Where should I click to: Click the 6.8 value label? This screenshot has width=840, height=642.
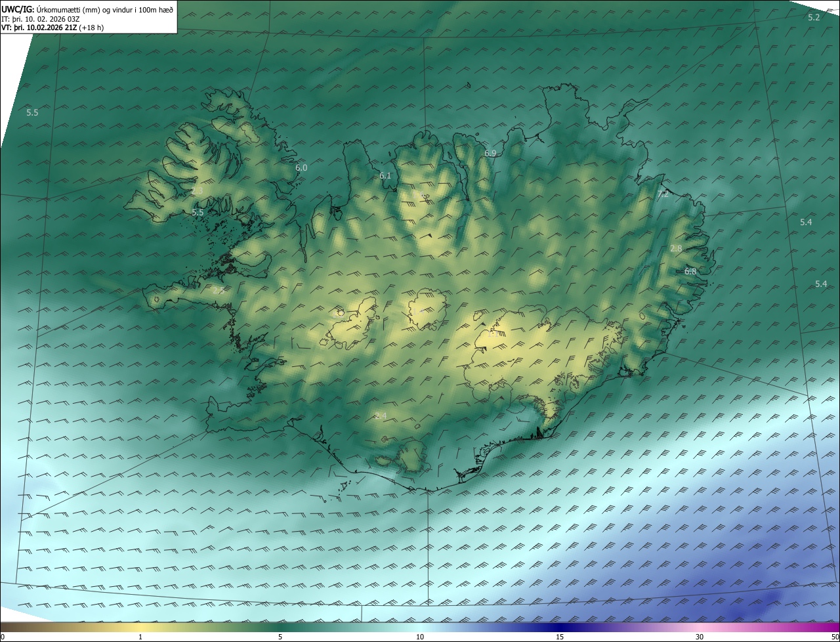[690, 271]
